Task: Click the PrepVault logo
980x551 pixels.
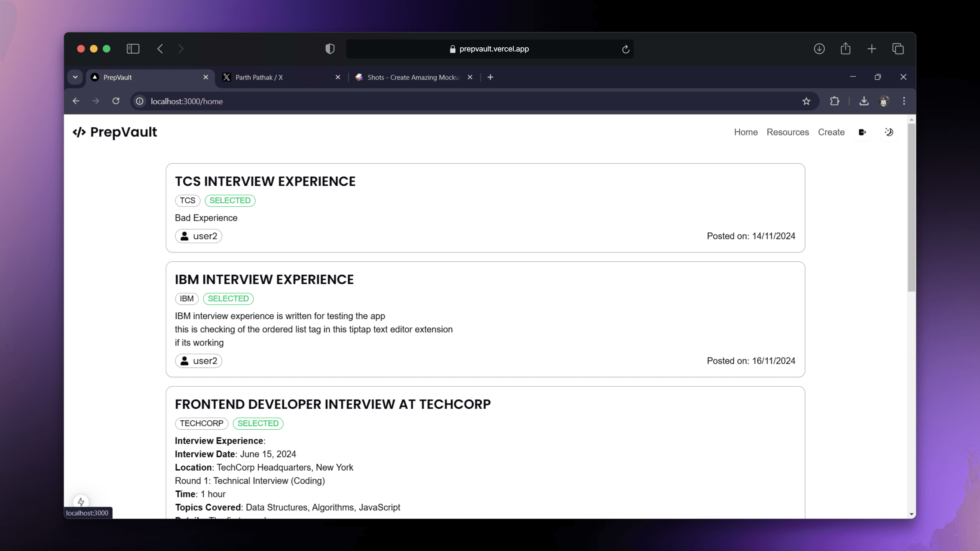Action: pos(115,132)
